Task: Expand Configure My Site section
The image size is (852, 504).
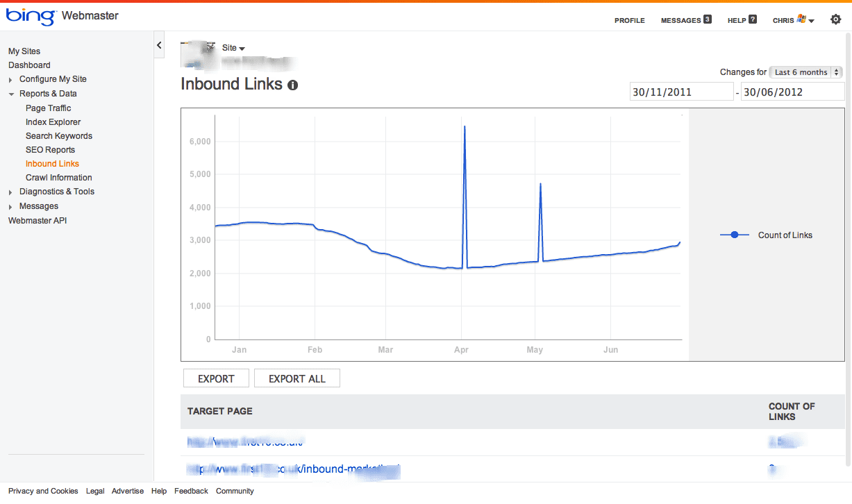Action: pos(10,80)
